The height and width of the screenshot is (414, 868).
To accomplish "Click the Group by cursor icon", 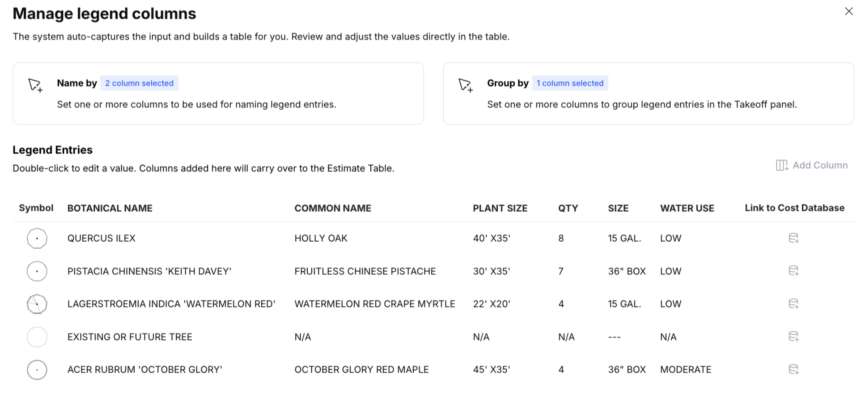I will point(466,85).
